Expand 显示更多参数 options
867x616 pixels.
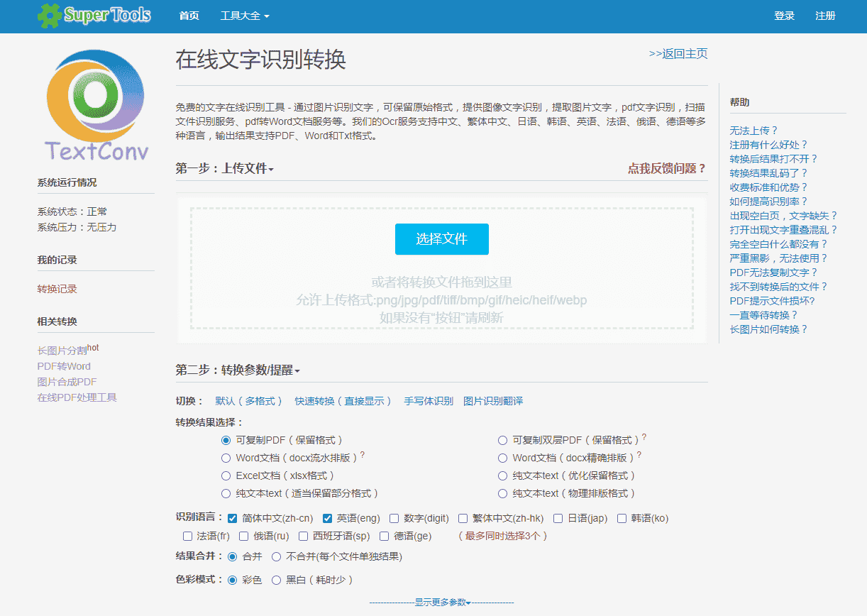coord(441,602)
